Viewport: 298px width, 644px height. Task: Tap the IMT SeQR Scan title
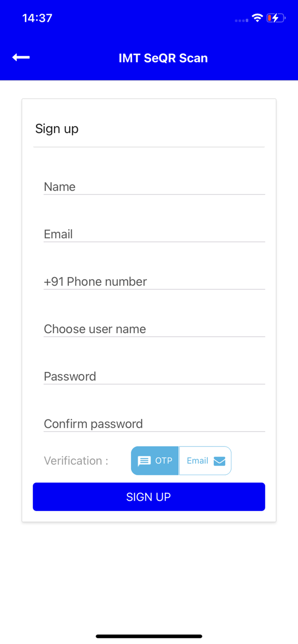click(163, 58)
